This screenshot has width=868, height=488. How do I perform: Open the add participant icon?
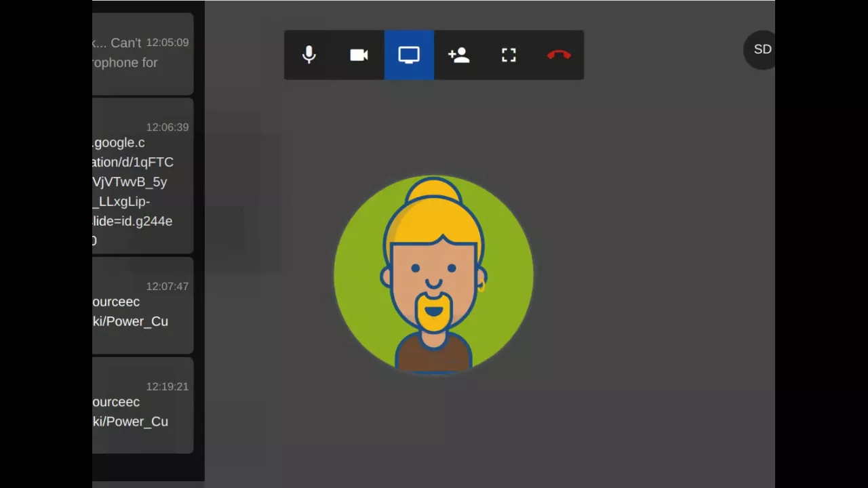click(459, 55)
